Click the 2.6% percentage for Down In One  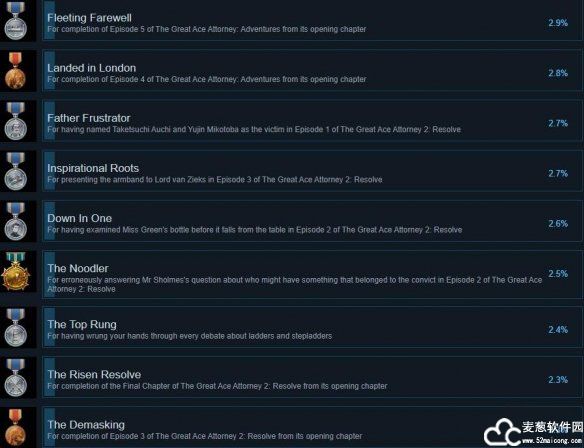point(558,224)
